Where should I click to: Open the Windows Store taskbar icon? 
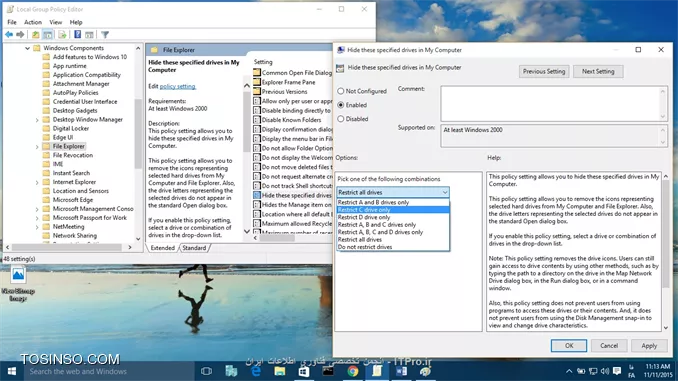tap(304, 371)
